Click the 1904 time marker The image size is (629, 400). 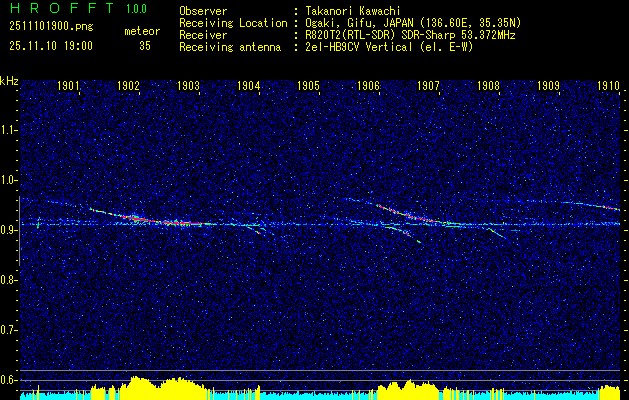tap(248, 85)
